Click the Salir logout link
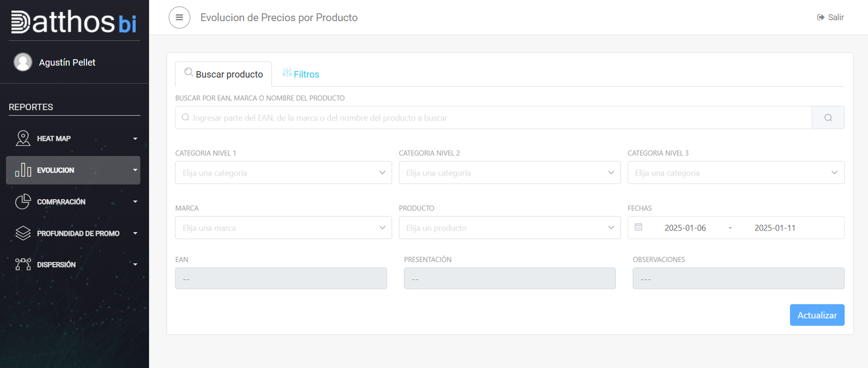Screen dimensions: 868x368 tap(830, 17)
